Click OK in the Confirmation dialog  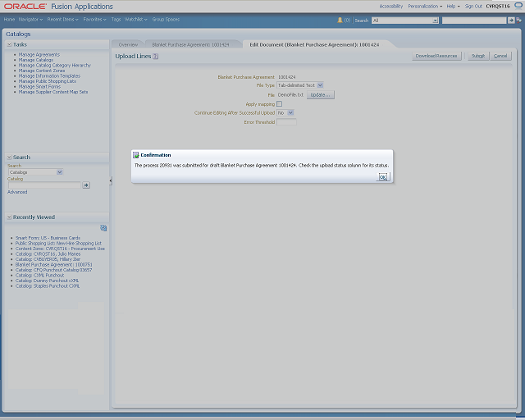tap(383, 177)
